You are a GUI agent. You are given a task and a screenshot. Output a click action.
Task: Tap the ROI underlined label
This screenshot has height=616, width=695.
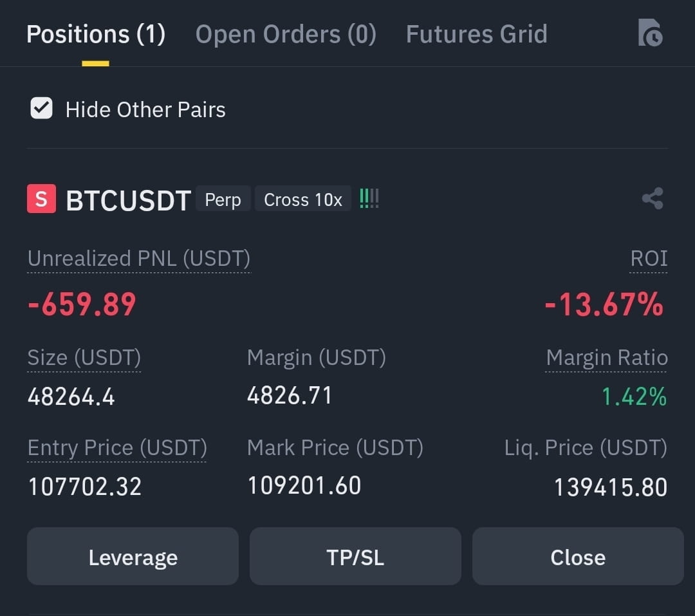click(649, 259)
